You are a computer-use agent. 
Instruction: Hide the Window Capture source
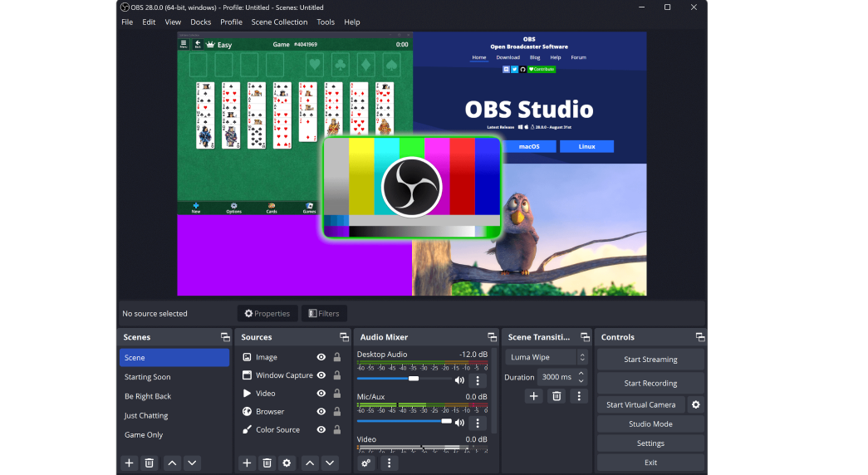point(321,375)
